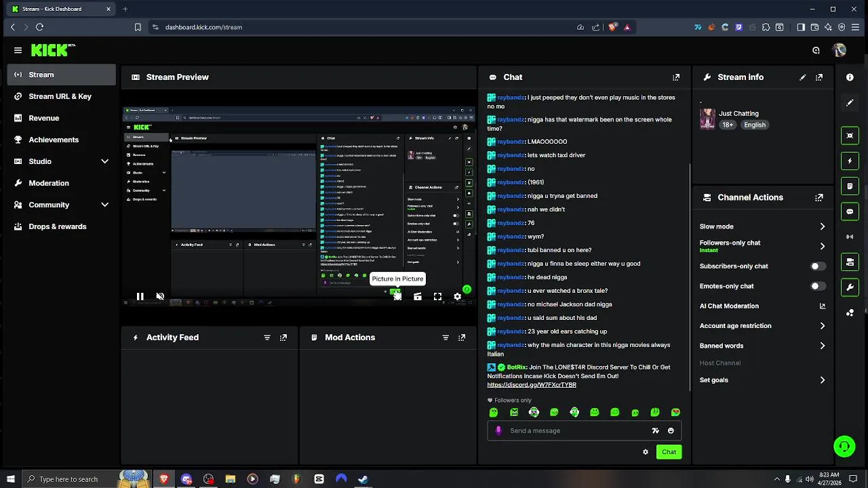Open Activity Feed filter options

click(267, 338)
